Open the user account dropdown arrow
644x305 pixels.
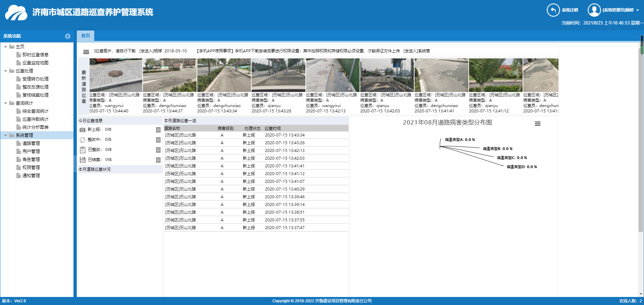point(638,10)
